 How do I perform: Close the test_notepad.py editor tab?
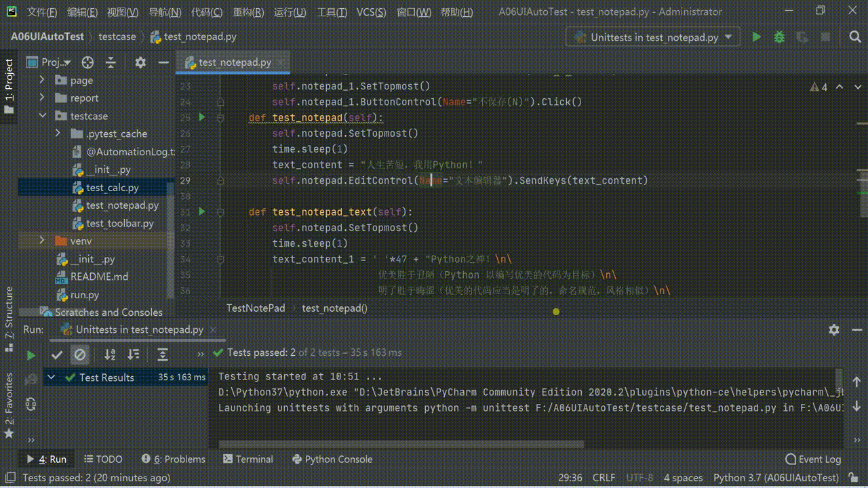[x=281, y=62]
